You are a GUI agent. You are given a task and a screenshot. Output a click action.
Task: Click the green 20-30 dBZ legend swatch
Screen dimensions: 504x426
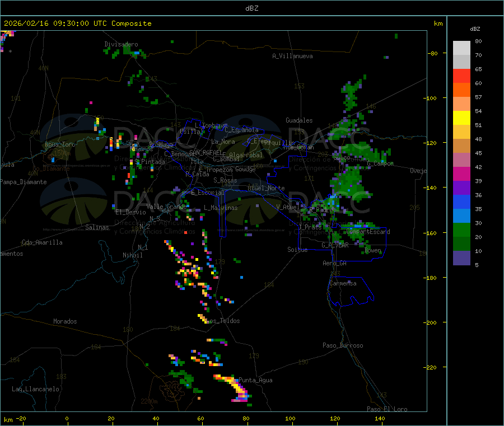(461, 230)
